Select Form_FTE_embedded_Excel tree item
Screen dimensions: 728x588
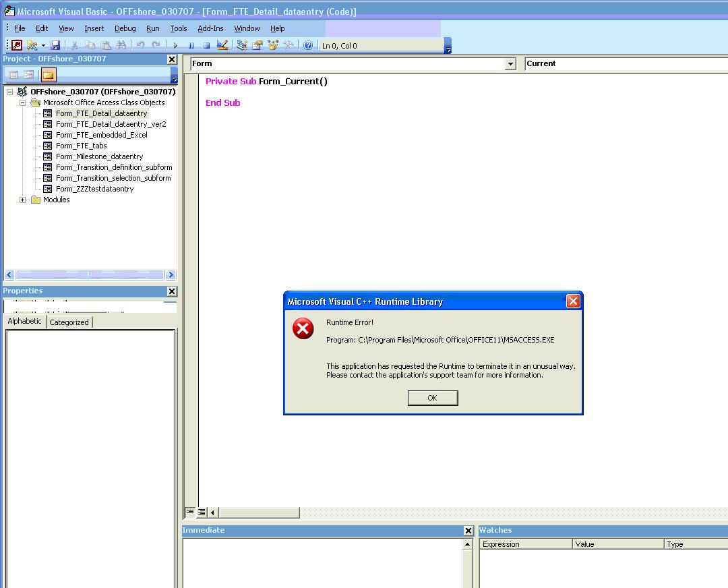click(x=101, y=135)
